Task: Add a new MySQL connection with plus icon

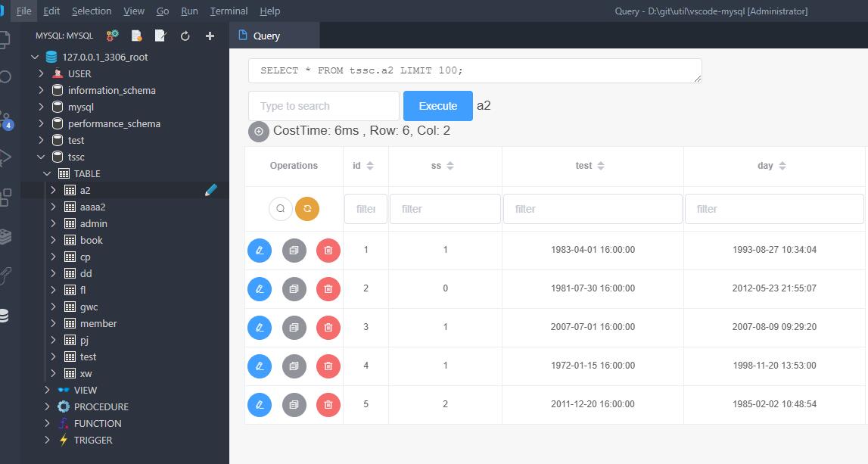Action: coord(210,36)
